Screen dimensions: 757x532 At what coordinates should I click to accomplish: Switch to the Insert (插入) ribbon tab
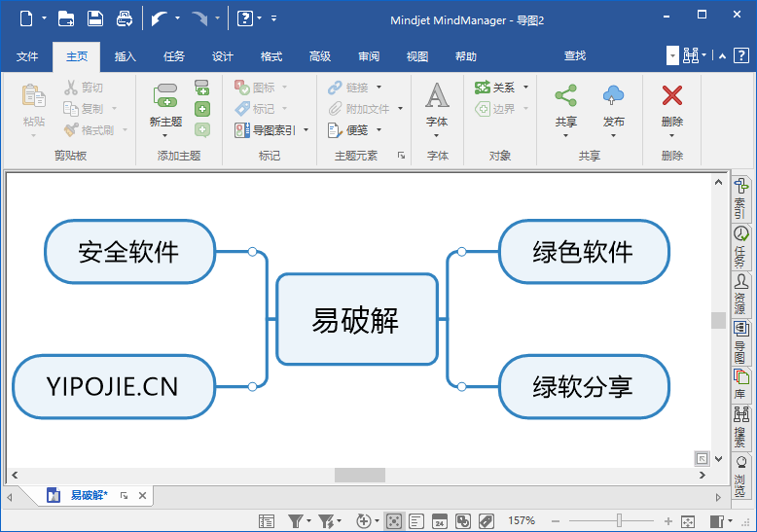[x=126, y=56]
